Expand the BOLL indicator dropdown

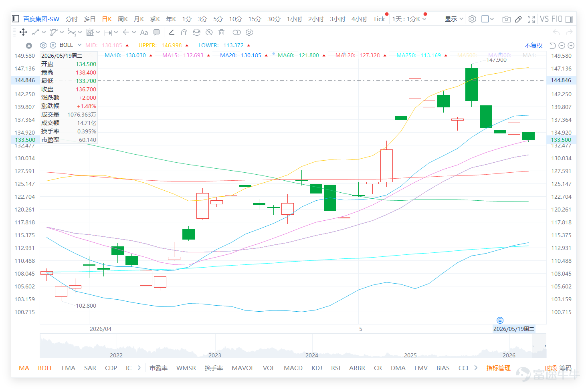[x=79, y=45]
